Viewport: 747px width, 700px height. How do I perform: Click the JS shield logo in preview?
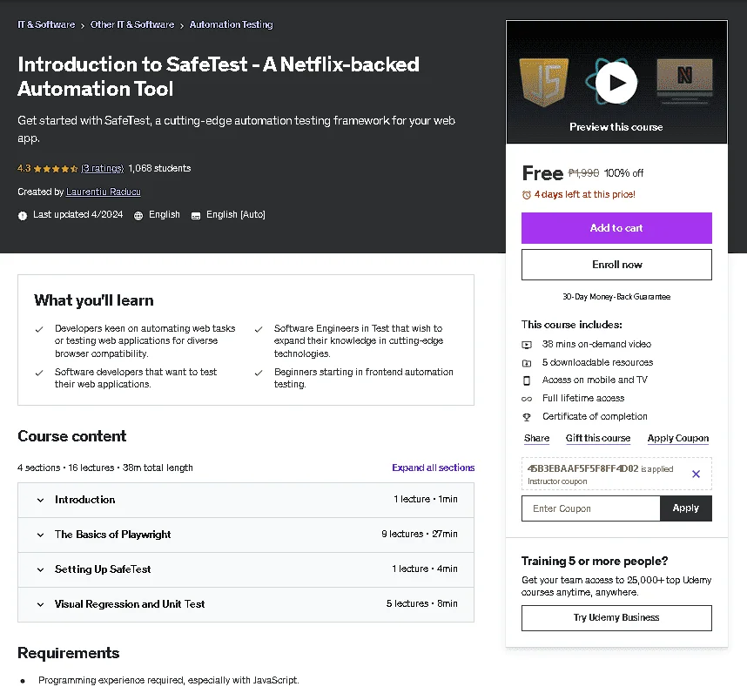point(544,82)
